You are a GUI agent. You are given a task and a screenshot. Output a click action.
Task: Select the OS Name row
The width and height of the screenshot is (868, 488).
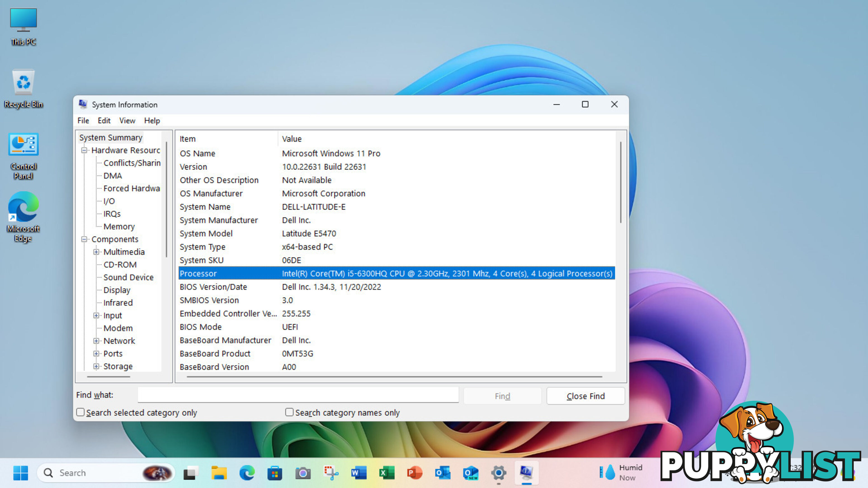point(397,153)
